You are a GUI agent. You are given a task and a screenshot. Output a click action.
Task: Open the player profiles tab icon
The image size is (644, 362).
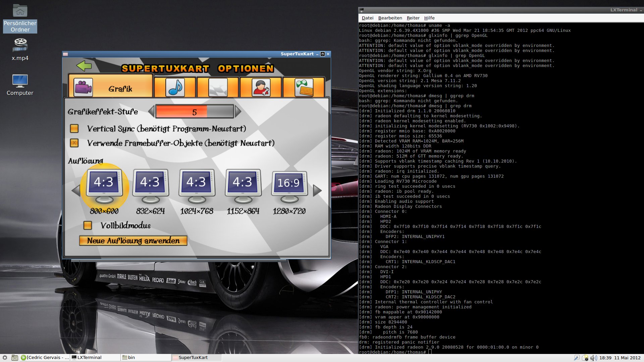261,87
